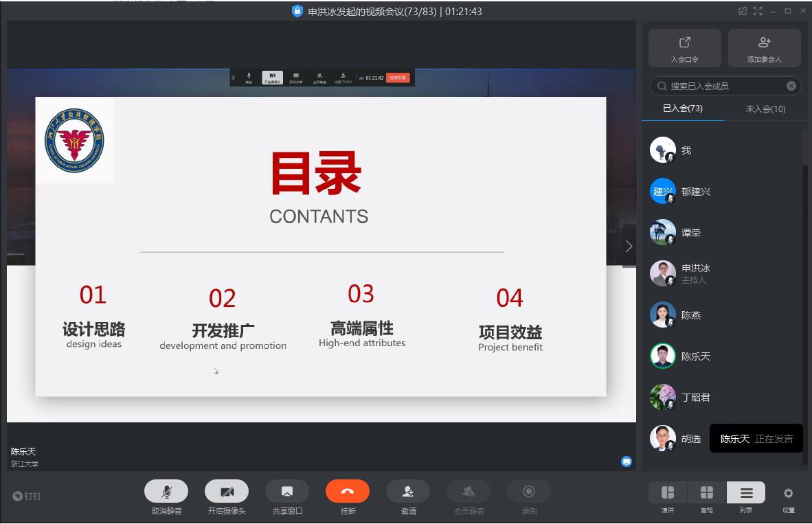This screenshot has width=812, height=524.
Task: Switch to grid view layout
Action: (x=706, y=496)
